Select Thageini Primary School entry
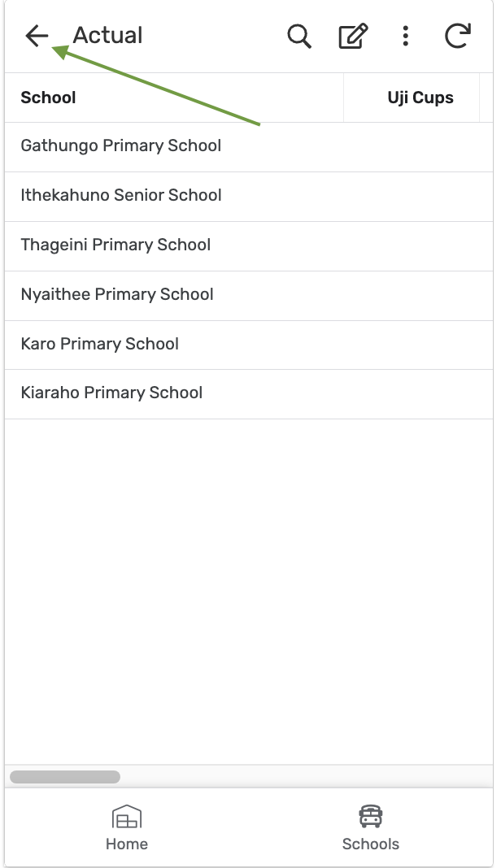This screenshot has height=868, width=501. 249,246
